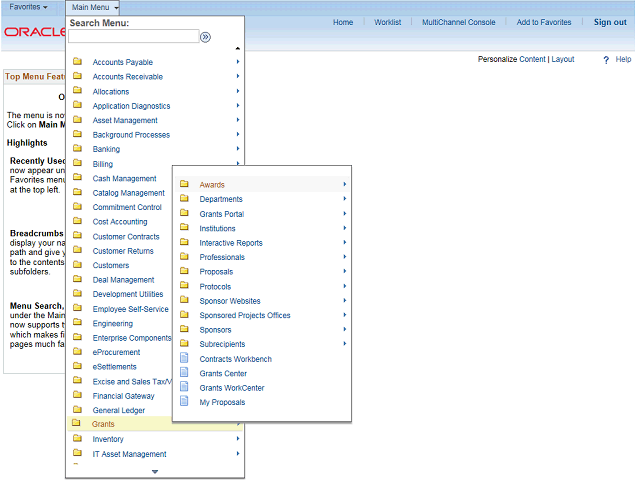Expand the Awards submenu arrow
The image size is (640, 480).
click(x=344, y=184)
